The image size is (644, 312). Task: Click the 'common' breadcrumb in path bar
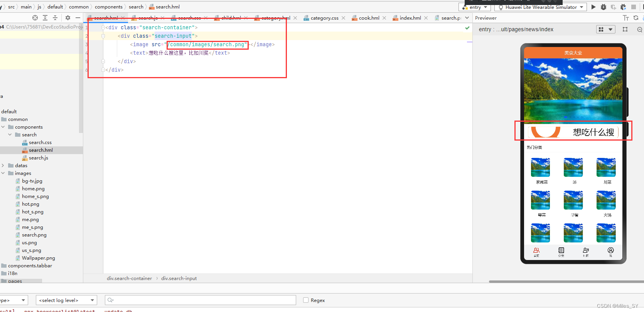79,7
